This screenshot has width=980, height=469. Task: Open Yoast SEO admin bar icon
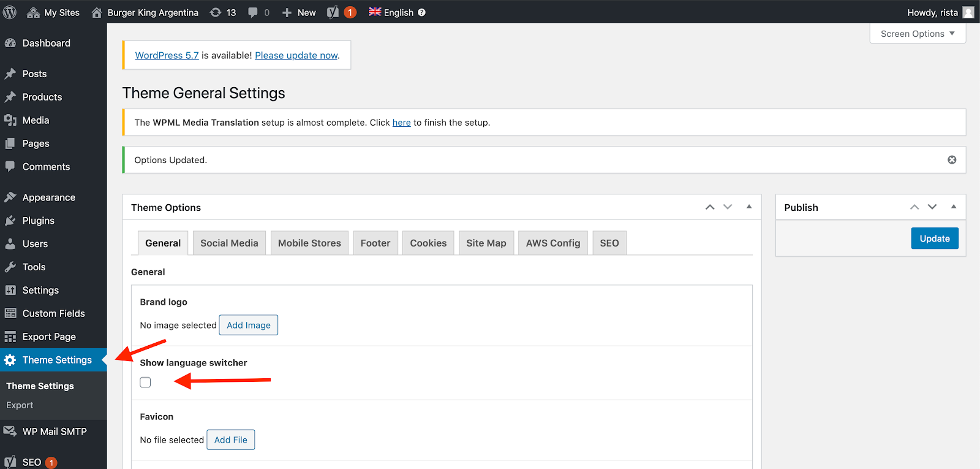[333, 12]
